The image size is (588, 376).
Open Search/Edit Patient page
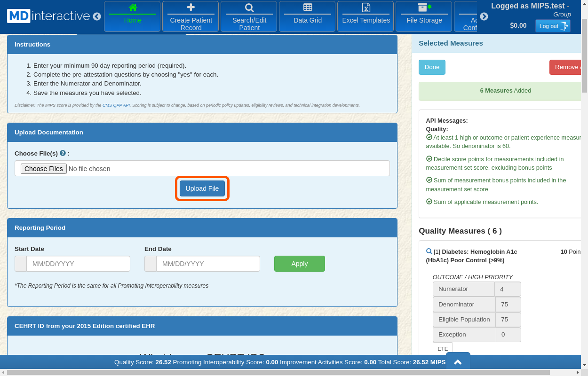point(249,16)
